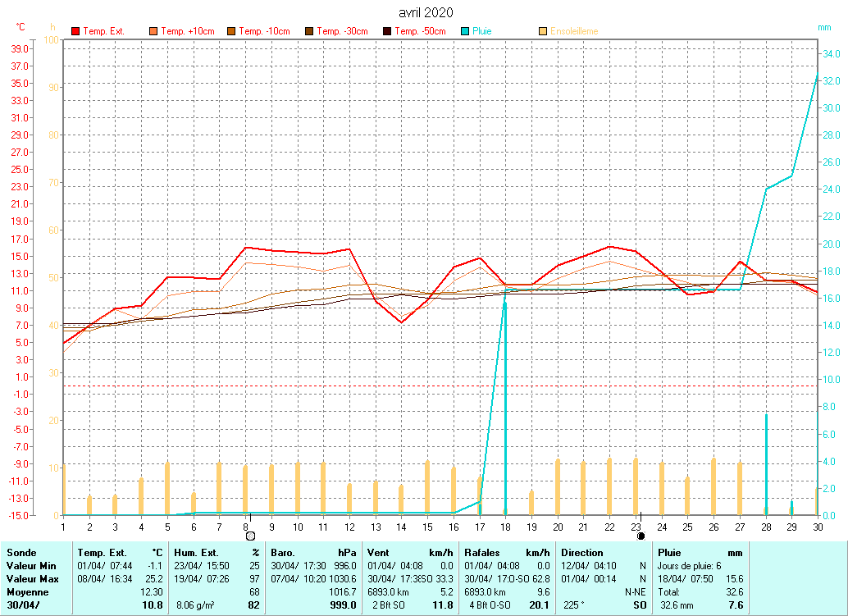This screenshot has height=616, width=848.
Task: Click the yellow Ensoleillement legend swatch
Action: click(543, 31)
